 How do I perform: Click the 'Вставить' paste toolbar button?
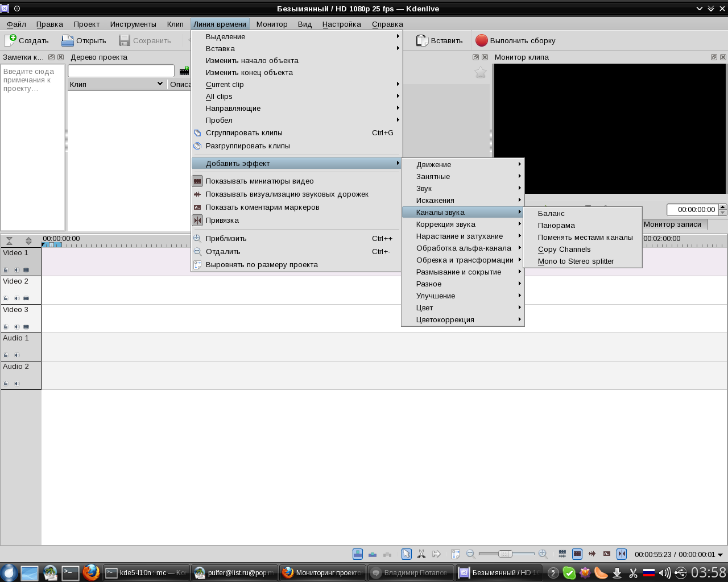[x=439, y=40]
